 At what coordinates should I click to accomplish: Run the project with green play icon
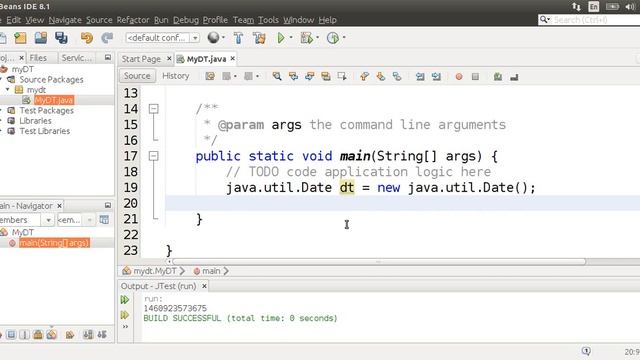click(x=281, y=38)
